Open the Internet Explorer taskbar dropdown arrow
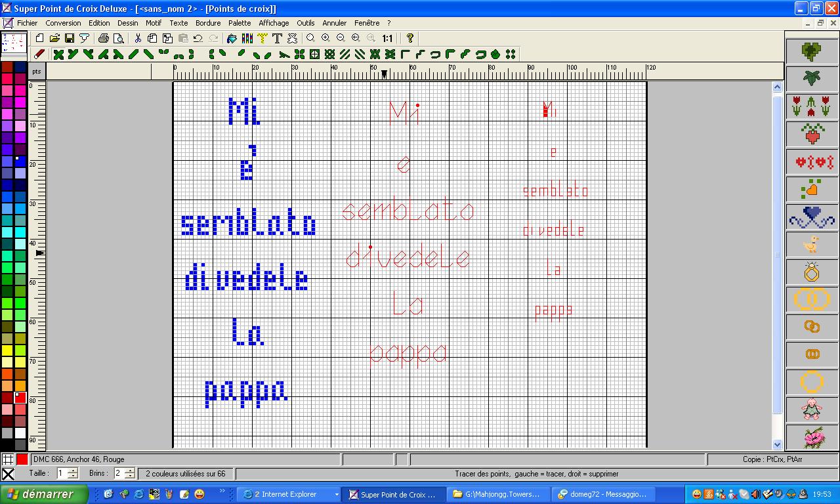Image resolution: width=840 pixels, height=504 pixels. pos(336,494)
